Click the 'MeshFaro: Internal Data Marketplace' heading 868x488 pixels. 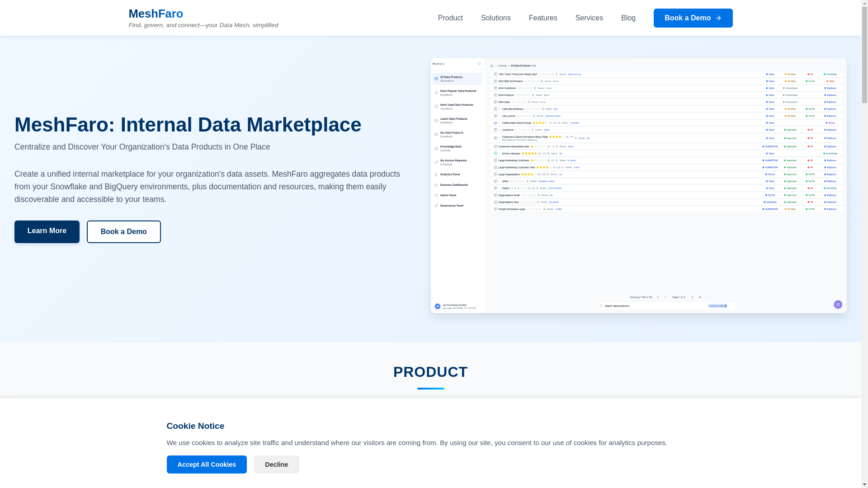point(188,125)
